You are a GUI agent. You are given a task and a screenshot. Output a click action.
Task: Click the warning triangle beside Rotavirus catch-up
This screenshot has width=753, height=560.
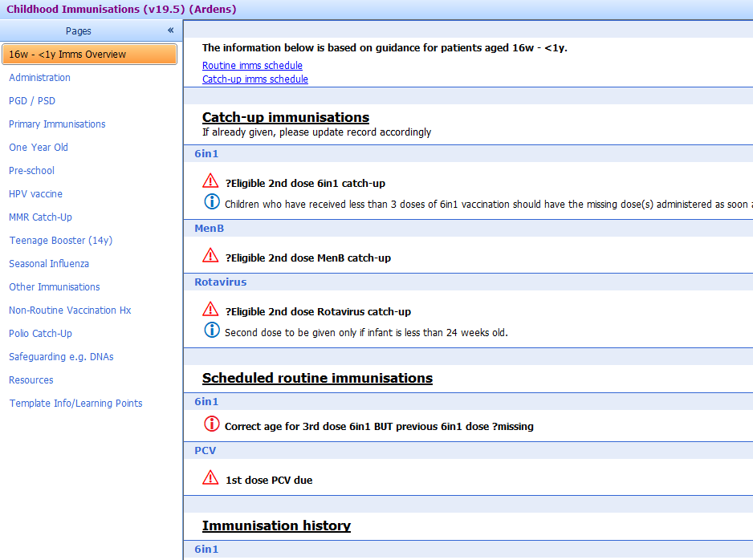[x=210, y=309]
